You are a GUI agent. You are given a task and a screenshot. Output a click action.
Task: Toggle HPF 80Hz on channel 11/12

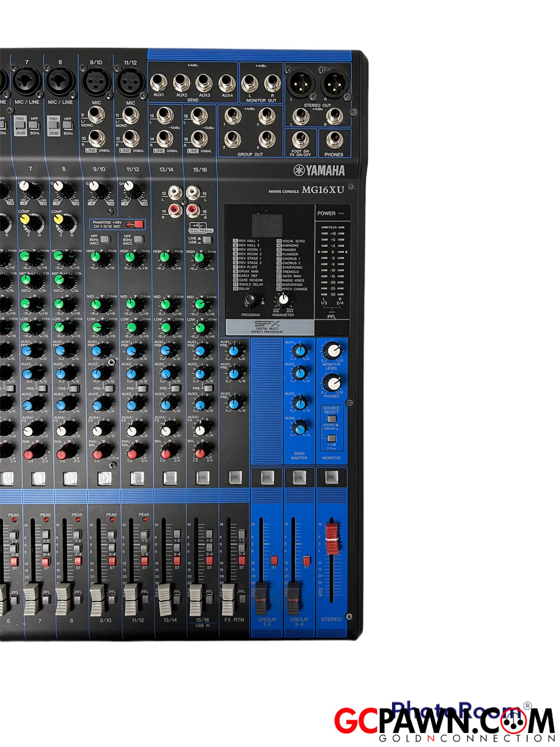(x=139, y=239)
